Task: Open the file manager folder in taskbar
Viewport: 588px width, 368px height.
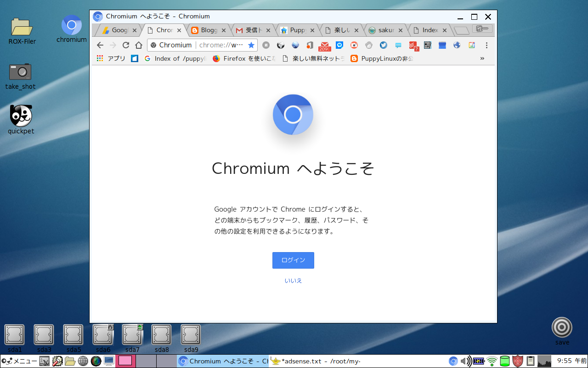Action: pyautogui.click(x=70, y=361)
